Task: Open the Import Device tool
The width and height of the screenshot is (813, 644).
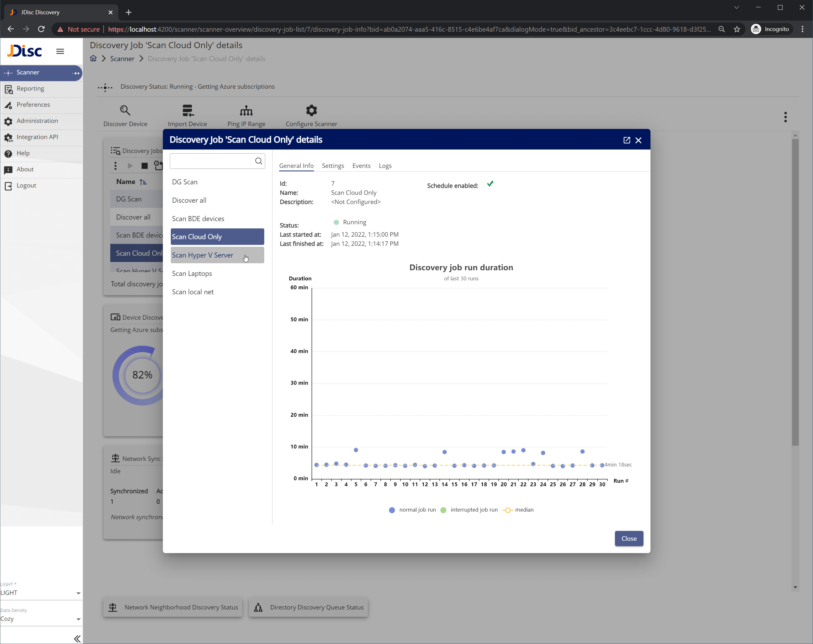Action: pos(188,111)
